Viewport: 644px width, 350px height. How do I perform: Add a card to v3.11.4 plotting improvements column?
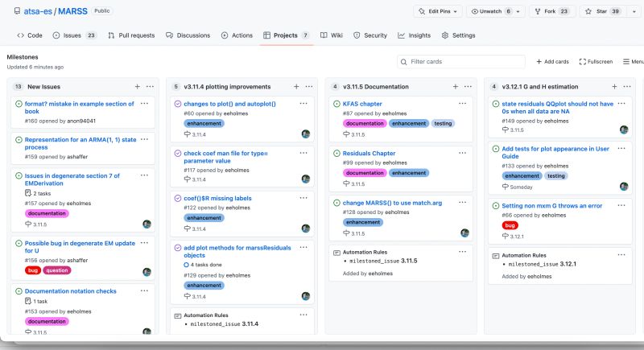296,87
